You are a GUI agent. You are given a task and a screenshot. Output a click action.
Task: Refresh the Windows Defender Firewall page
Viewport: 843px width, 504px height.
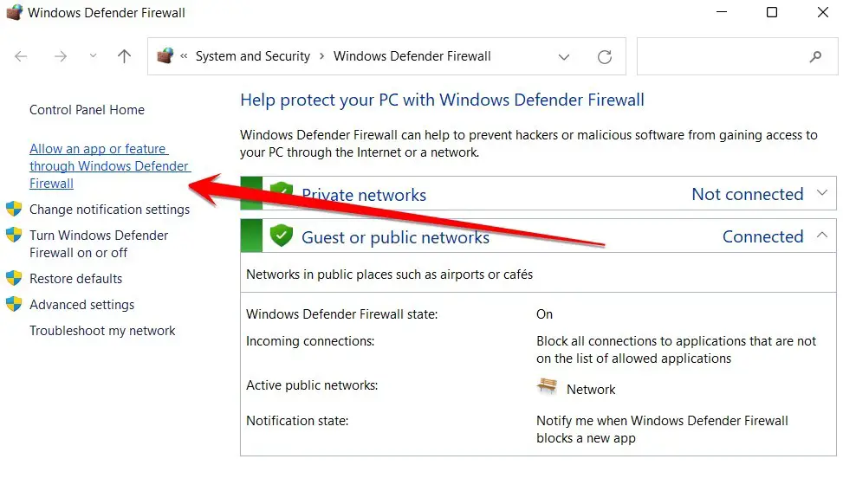point(605,56)
